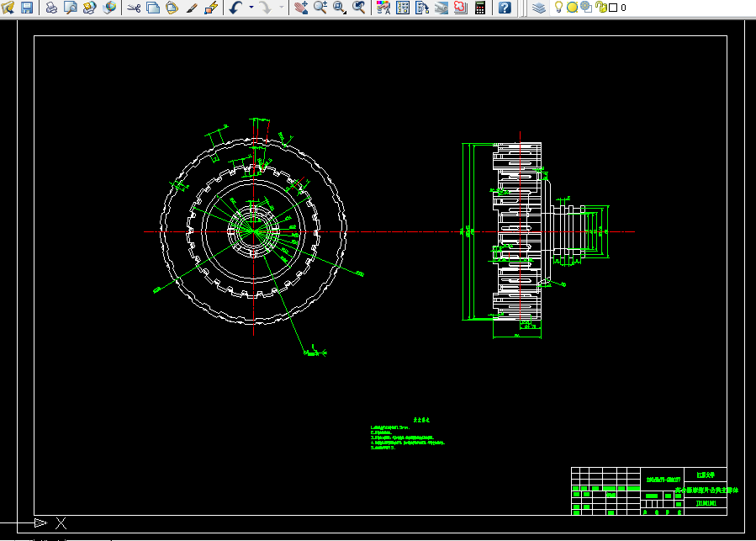Open the Tool Palettes window

(422, 8)
